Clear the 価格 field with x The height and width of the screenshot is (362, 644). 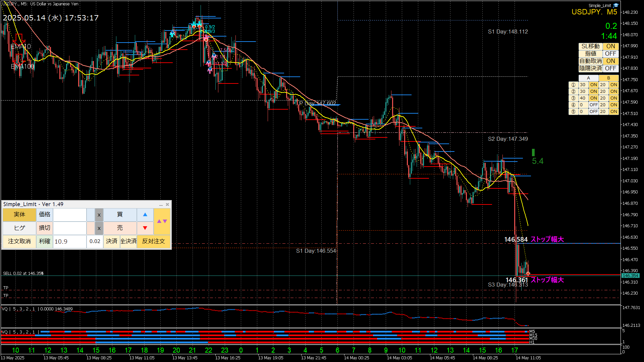(99, 215)
